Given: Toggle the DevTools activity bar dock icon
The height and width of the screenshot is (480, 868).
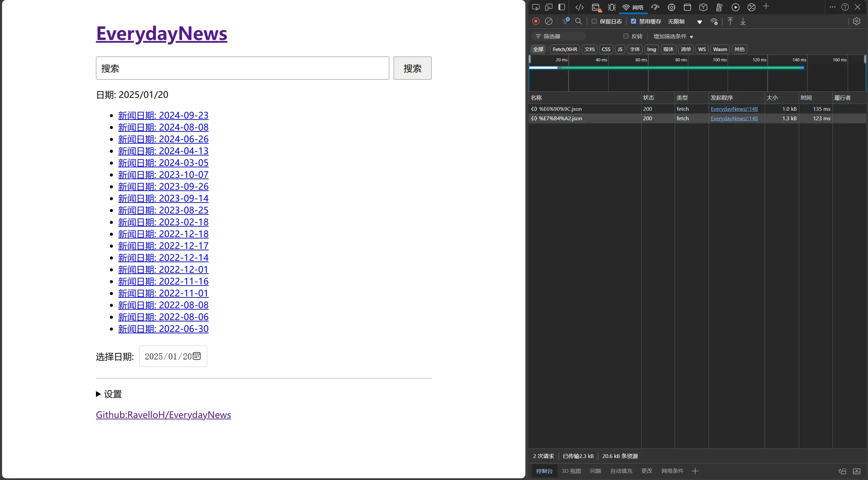Looking at the screenshot, I should (561, 7).
